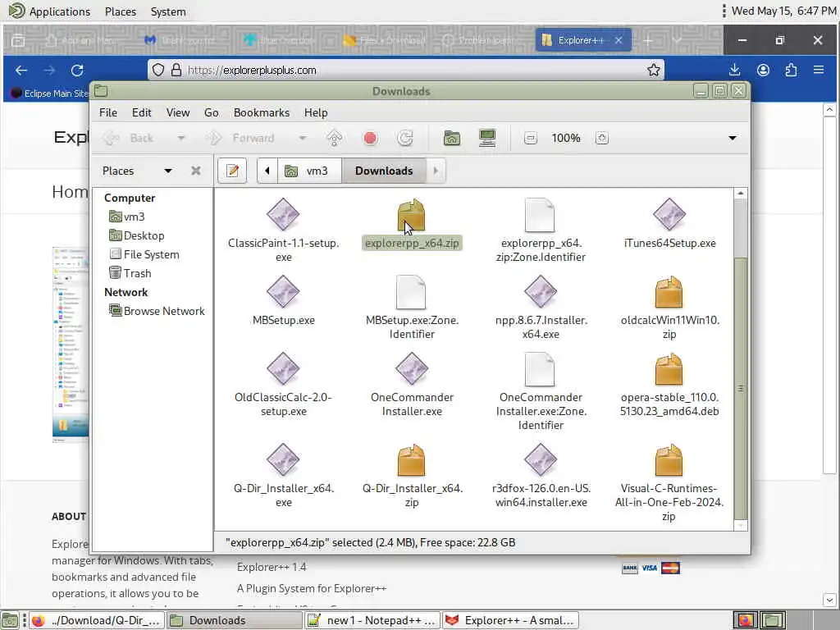Open the Go menu

tap(211, 112)
